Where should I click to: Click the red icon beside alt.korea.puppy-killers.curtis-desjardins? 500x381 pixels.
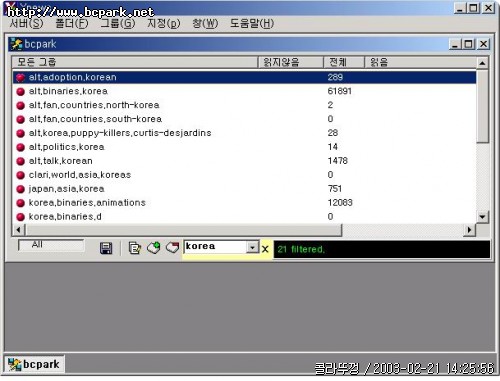coord(21,133)
